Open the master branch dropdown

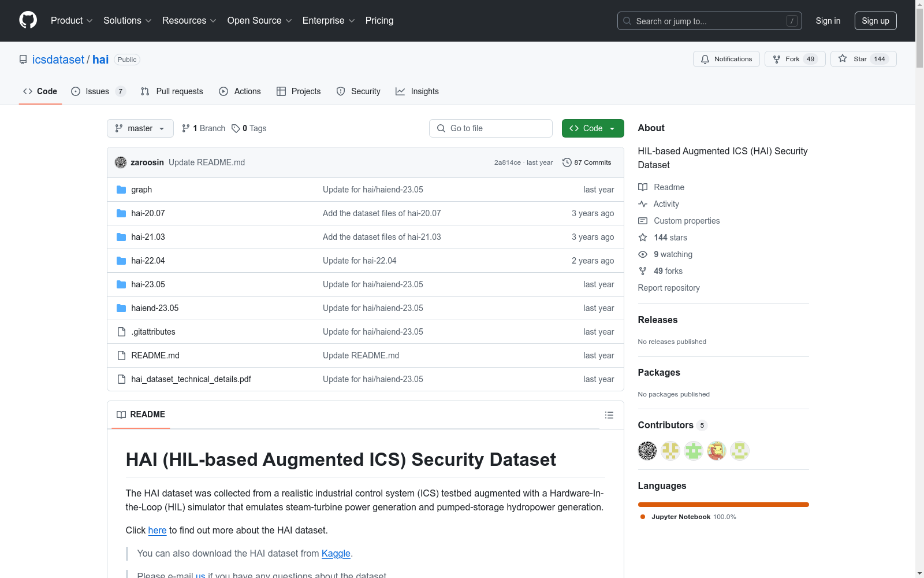pyautogui.click(x=140, y=128)
